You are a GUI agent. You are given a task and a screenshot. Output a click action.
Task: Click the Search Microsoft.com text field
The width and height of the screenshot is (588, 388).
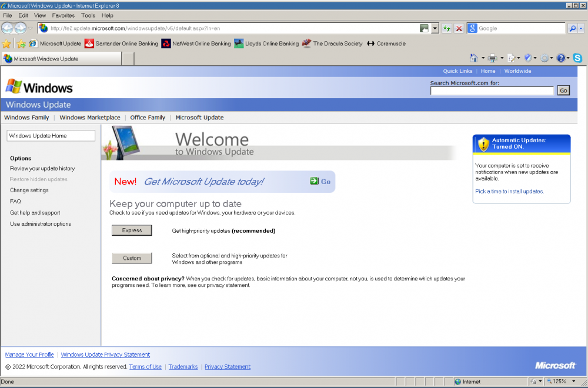tap(492, 91)
